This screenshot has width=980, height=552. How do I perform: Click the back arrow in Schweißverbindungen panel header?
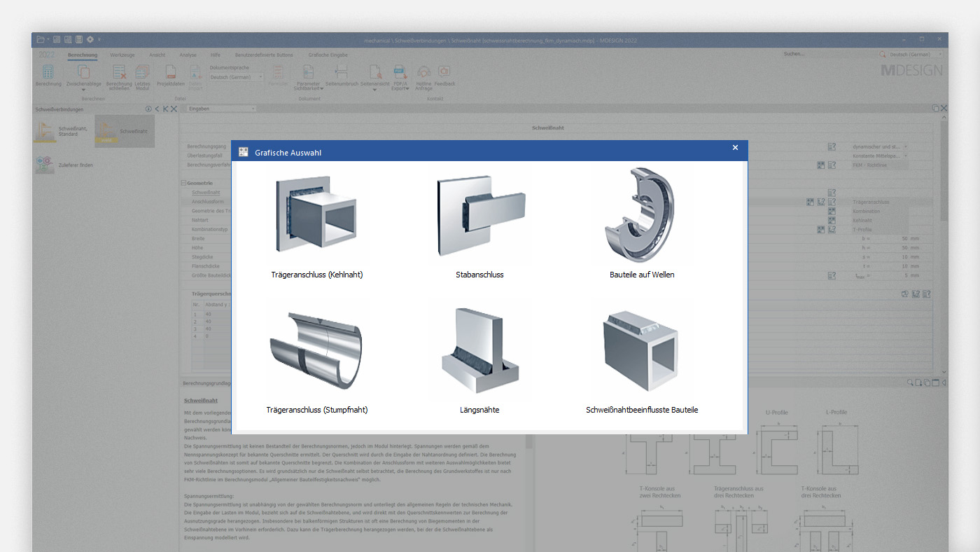tap(157, 109)
